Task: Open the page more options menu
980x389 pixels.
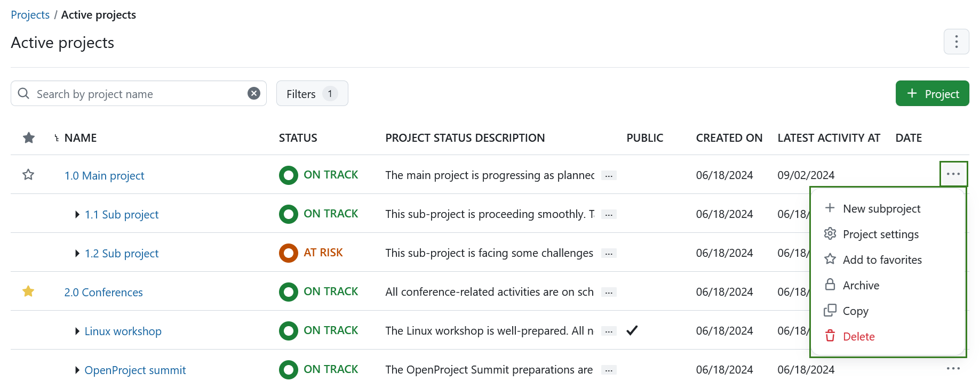Action: [x=957, y=42]
